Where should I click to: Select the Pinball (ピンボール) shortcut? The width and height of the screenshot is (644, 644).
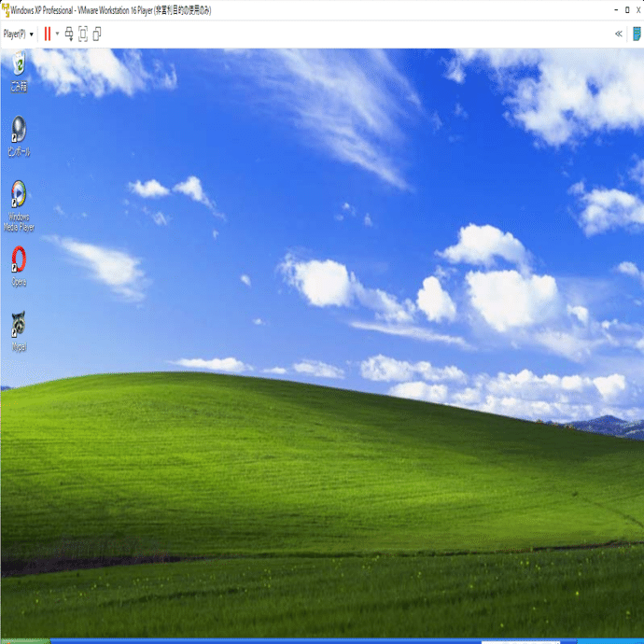tap(19, 136)
